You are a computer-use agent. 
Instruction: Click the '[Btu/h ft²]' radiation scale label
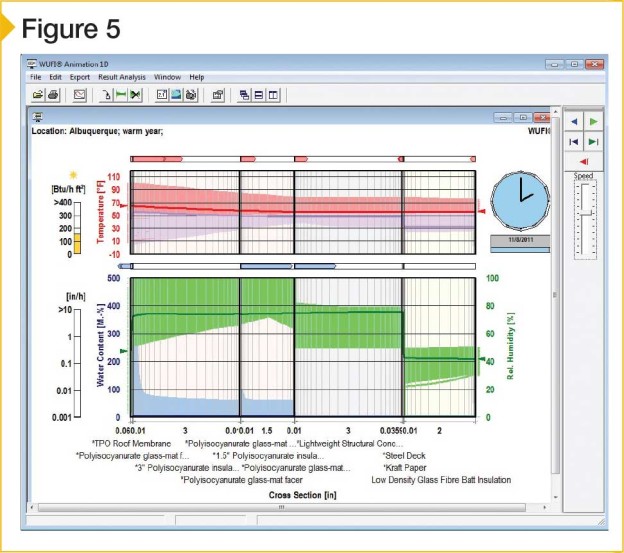pyautogui.click(x=68, y=189)
